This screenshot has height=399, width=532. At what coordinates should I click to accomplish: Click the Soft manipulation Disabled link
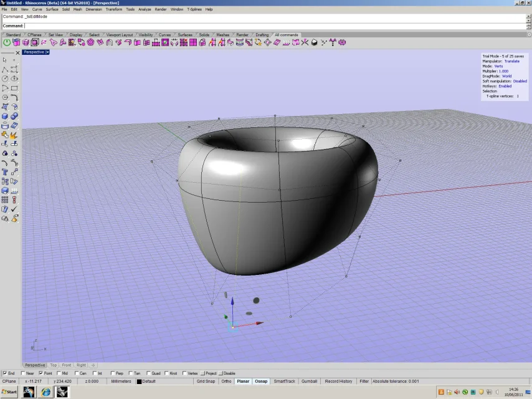[x=520, y=81]
